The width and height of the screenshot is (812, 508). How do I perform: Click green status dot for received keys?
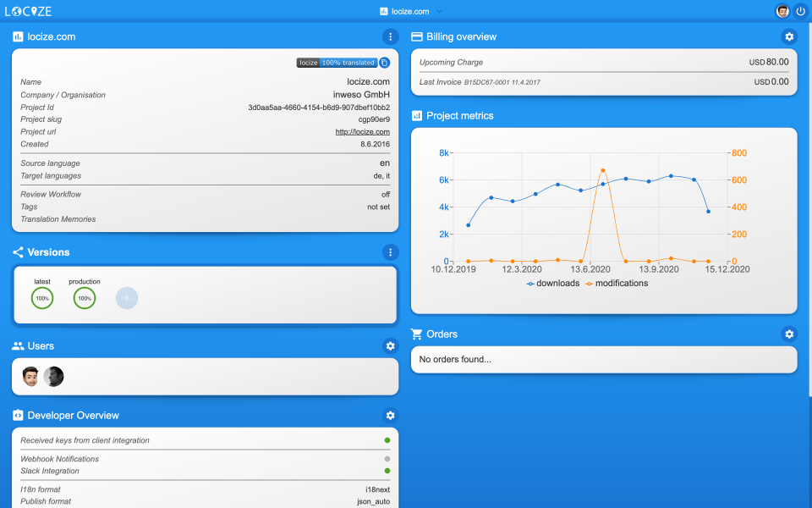387,440
